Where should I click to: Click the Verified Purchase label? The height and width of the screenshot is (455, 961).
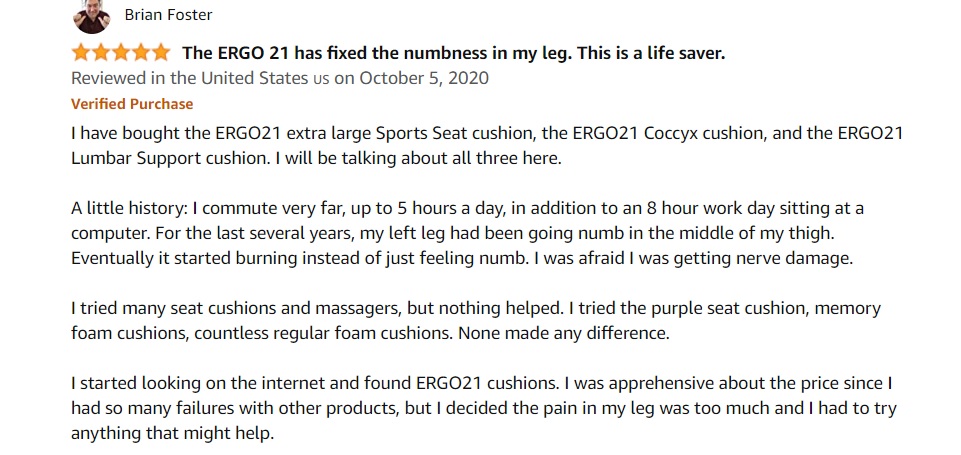132,104
